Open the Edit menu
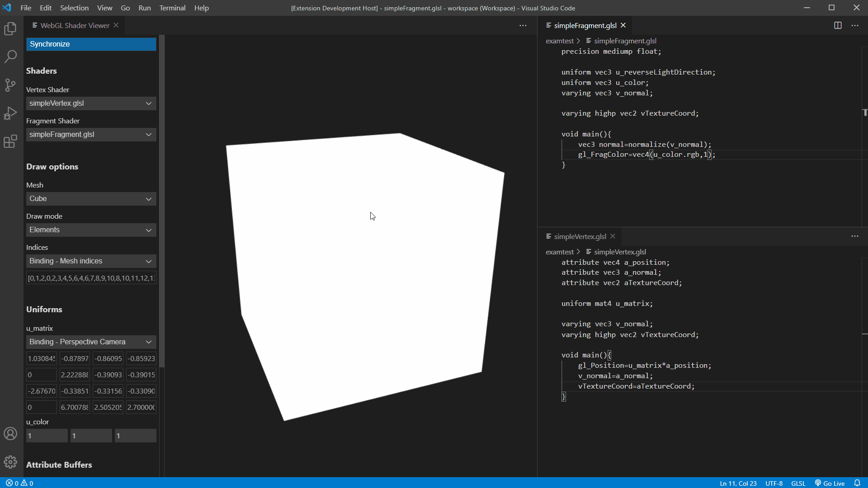The height and width of the screenshot is (488, 868). (x=46, y=8)
